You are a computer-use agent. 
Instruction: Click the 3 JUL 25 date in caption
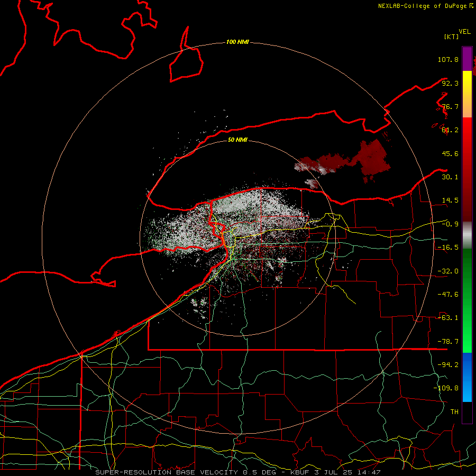(333, 472)
